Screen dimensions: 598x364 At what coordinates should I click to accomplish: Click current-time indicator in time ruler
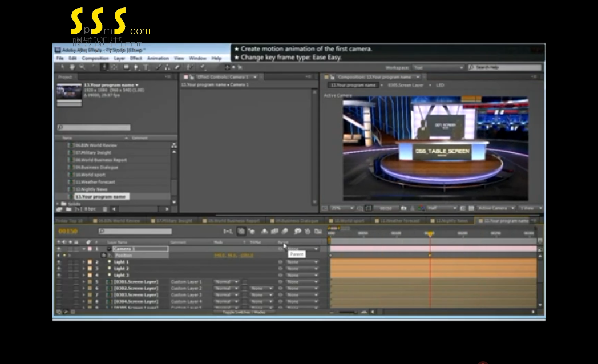click(x=430, y=233)
